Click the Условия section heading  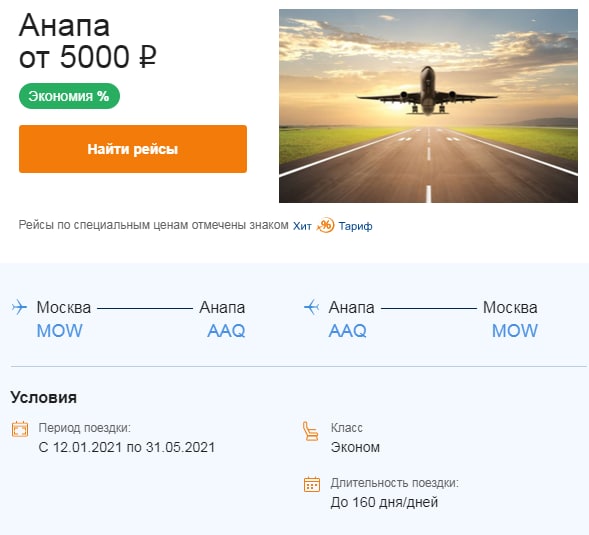pyautogui.click(x=44, y=397)
